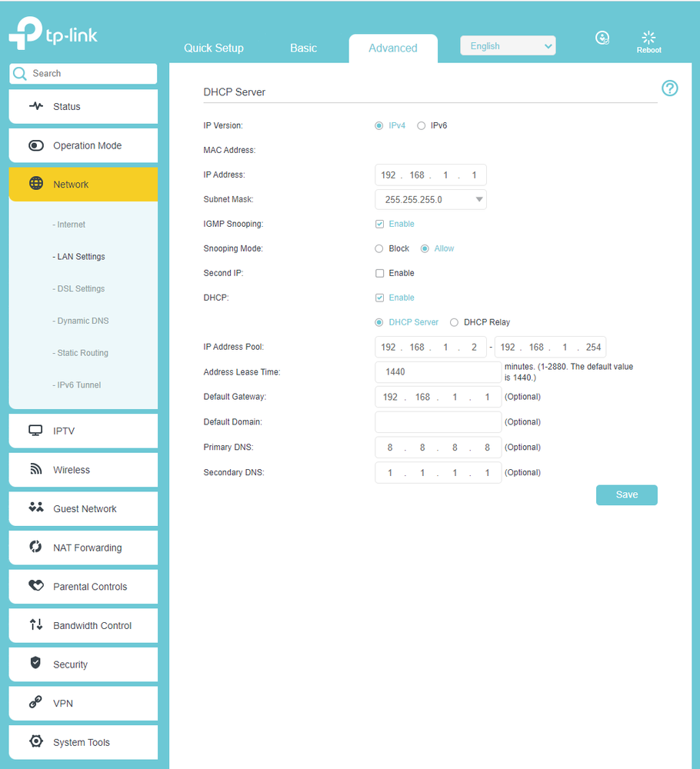This screenshot has height=769, width=700.
Task: Select the DHCP Relay option
Action: (454, 322)
